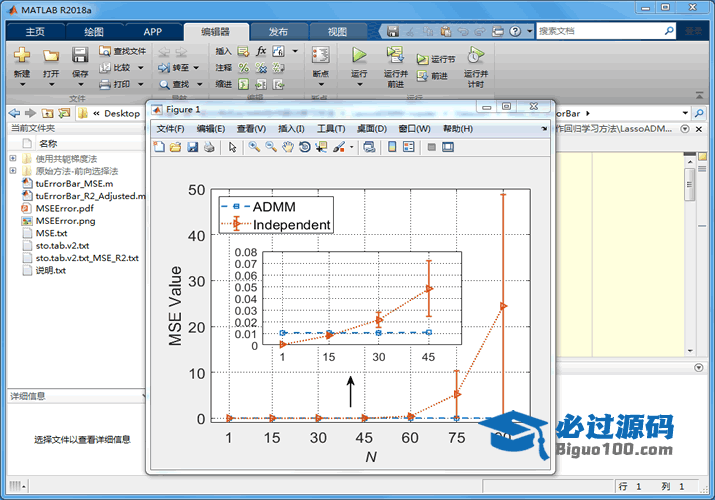Viewport: 715px width, 500px height.
Task: Switch to the 视图 (View) tab
Action: (x=337, y=31)
